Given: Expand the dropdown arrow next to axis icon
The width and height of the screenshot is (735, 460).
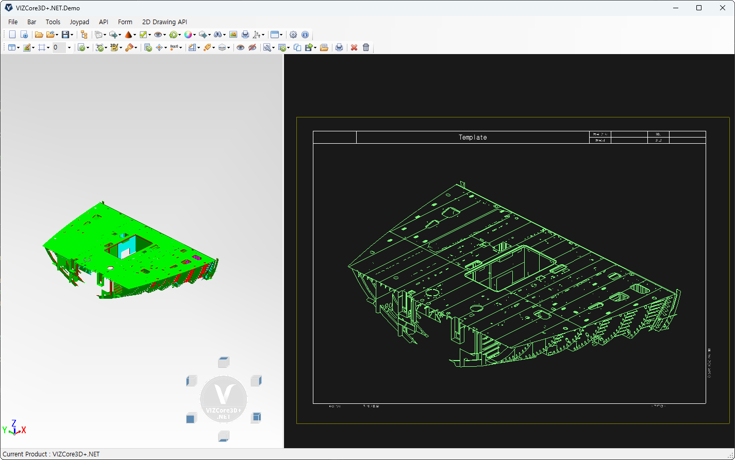Looking at the screenshot, I should tap(263, 35).
